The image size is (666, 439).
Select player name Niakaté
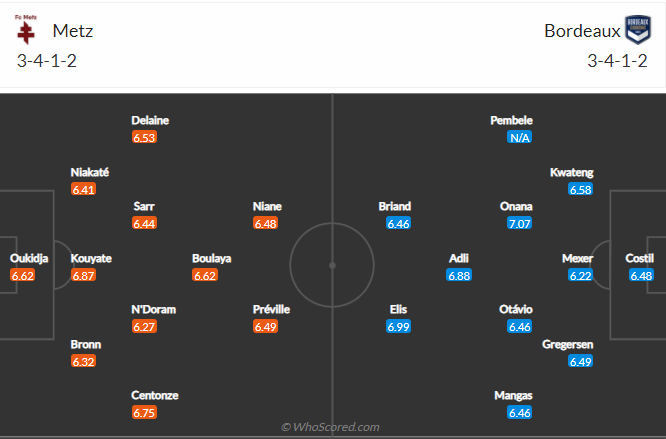pyautogui.click(x=90, y=172)
